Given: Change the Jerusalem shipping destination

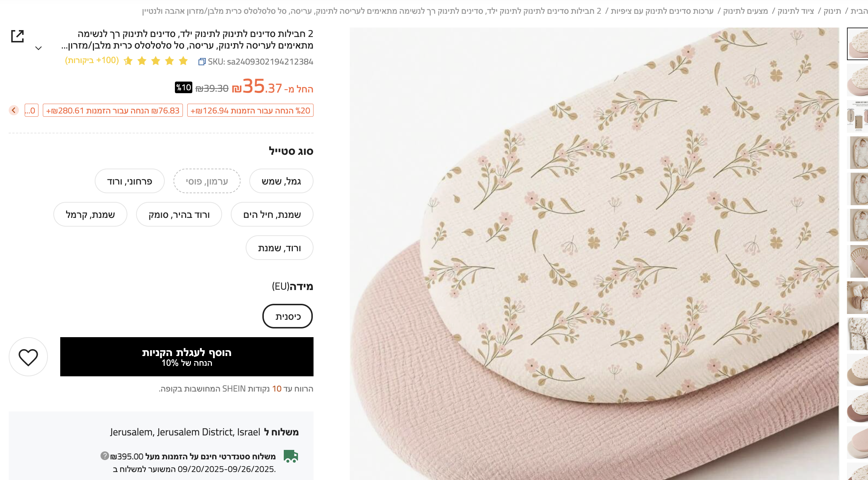Looking at the screenshot, I should tap(185, 432).
